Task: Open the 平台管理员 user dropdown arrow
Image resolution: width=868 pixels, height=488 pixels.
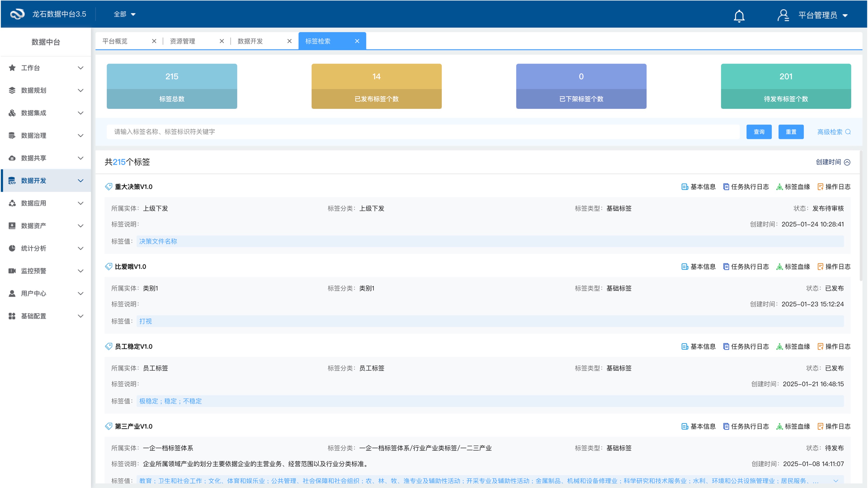Action: click(x=845, y=15)
